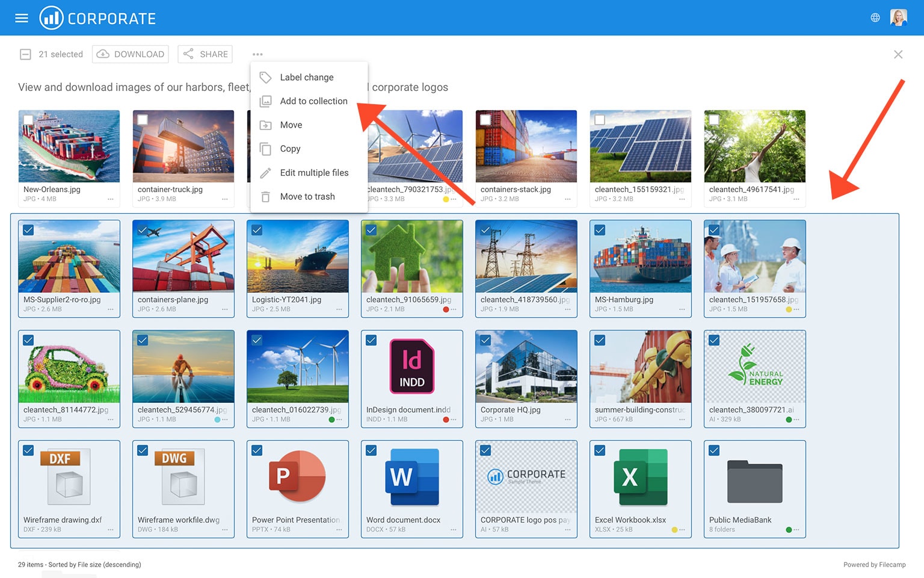
Task: Open options dots for containers-plane.jpg
Action: click(x=225, y=309)
